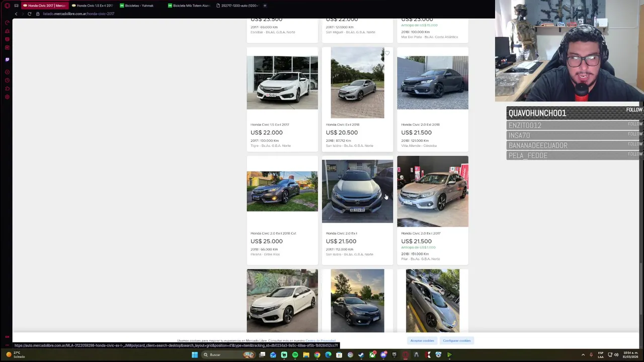The image size is (644, 362).
Task: Open white Civic mural background photo
Action: [x=282, y=301]
